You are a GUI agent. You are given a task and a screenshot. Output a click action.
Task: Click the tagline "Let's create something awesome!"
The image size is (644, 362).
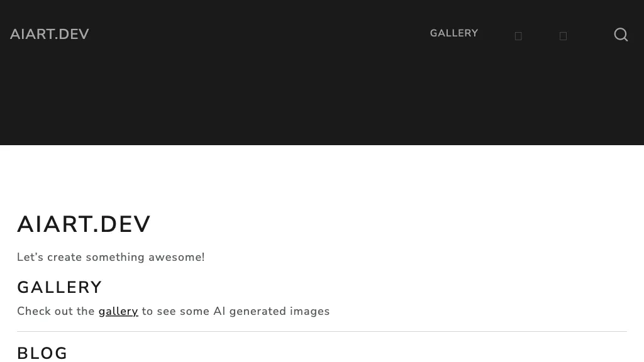coord(111,257)
